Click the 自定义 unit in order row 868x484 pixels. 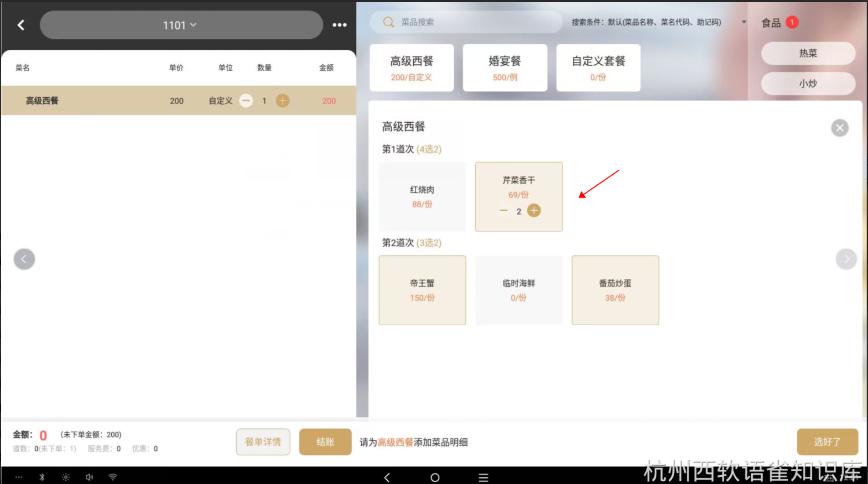(220, 101)
